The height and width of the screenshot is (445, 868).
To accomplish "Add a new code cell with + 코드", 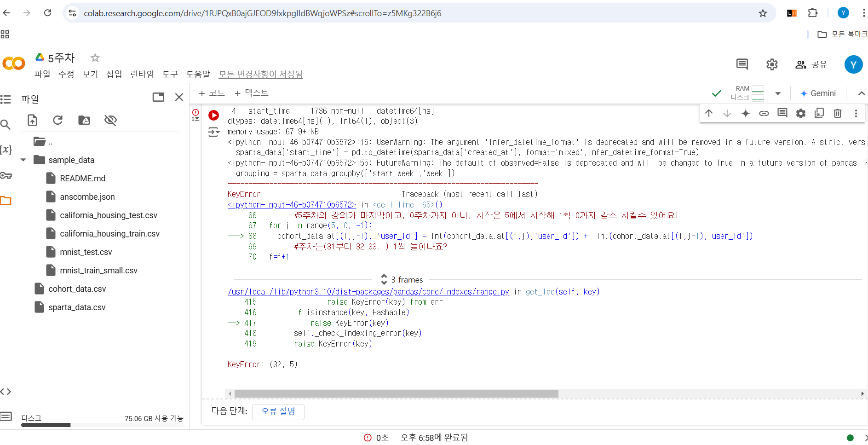I will (x=212, y=93).
